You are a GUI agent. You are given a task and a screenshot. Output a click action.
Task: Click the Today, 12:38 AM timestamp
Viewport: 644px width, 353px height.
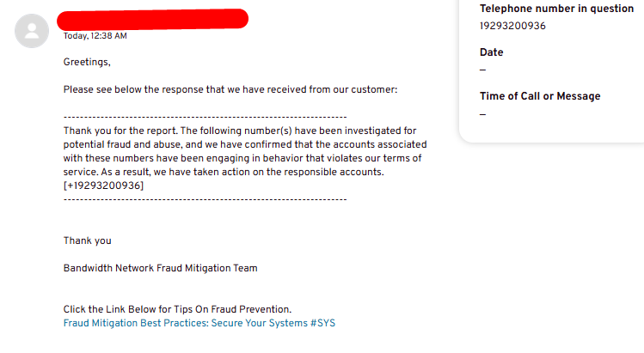[x=95, y=36]
